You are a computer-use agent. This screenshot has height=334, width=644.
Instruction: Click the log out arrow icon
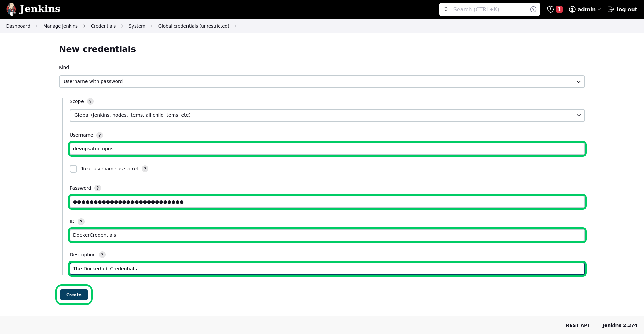611,9
